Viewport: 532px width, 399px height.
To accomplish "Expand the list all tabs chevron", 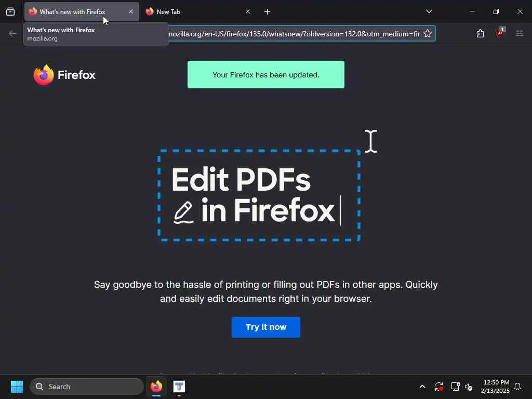I will click(x=429, y=11).
